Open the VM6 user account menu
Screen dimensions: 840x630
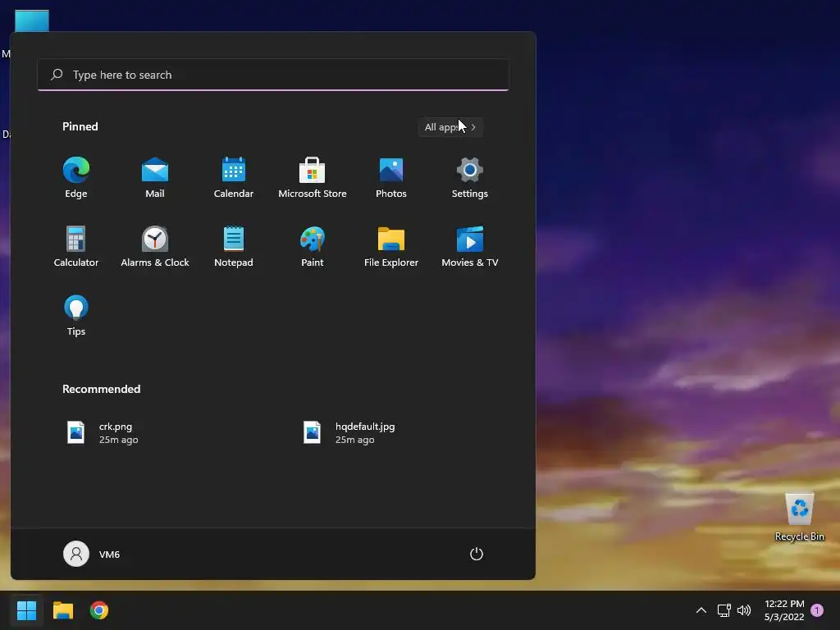[x=92, y=554]
